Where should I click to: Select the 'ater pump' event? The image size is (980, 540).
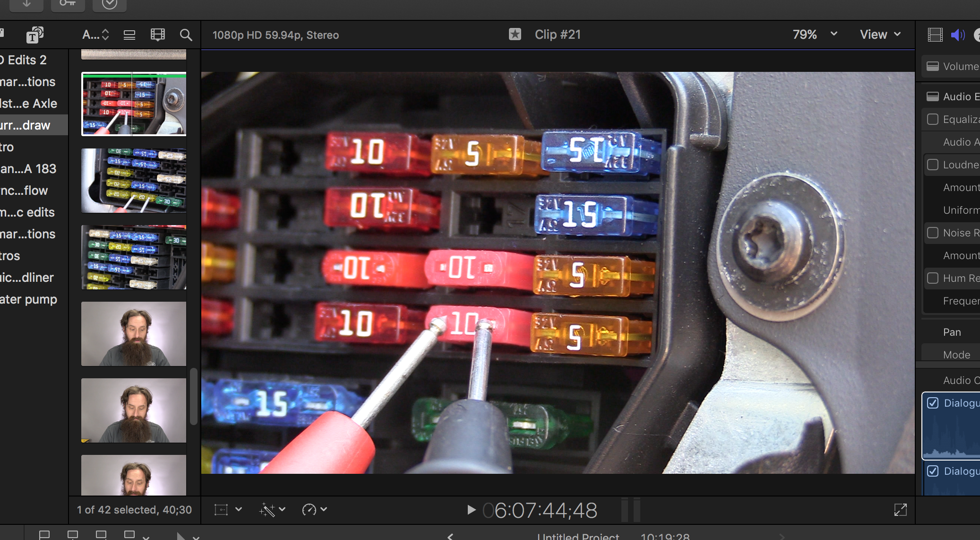pyautogui.click(x=29, y=299)
